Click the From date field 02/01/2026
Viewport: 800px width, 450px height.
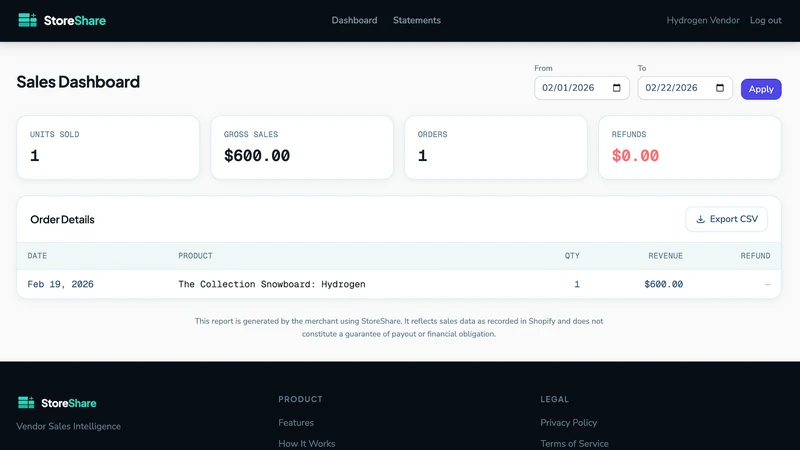(582, 88)
